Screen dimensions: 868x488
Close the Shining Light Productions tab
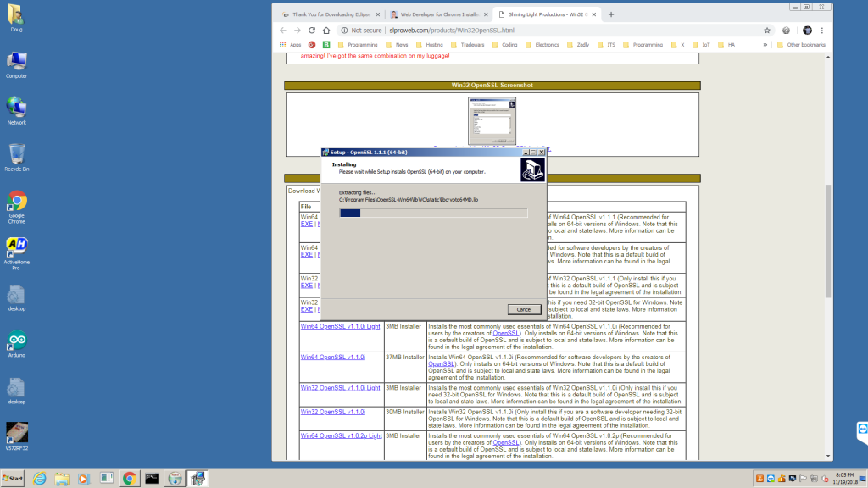594,14
